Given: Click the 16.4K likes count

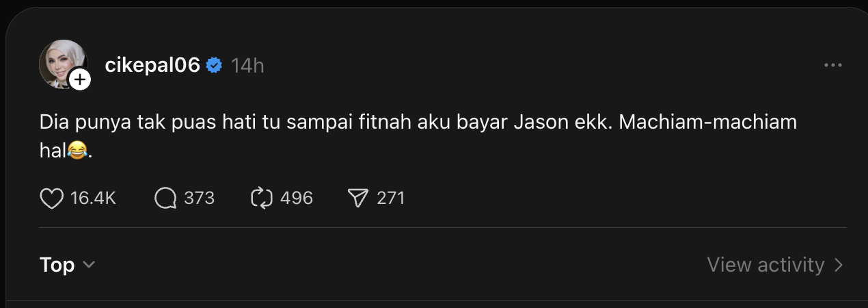Looking at the screenshot, I should click(93, 198).
